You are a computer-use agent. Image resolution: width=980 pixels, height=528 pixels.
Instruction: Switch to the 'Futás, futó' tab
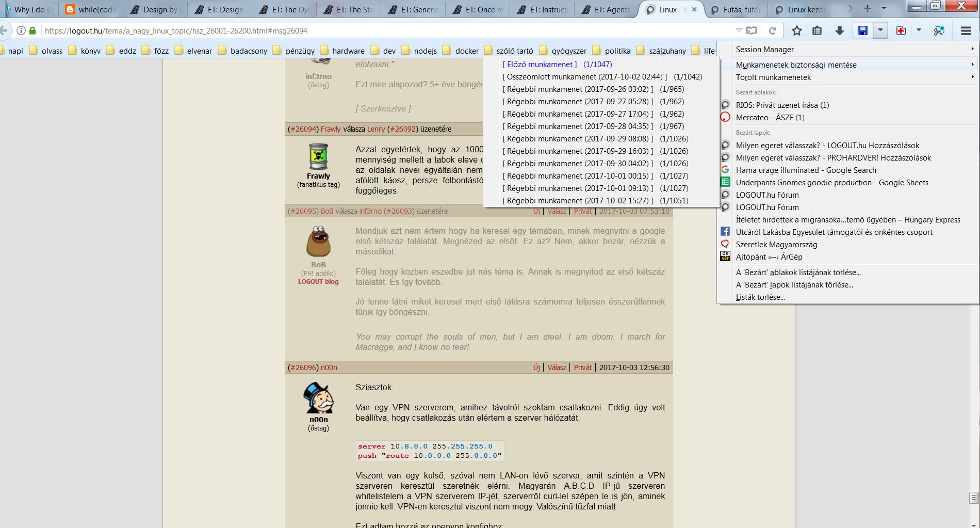click(735, 9)
